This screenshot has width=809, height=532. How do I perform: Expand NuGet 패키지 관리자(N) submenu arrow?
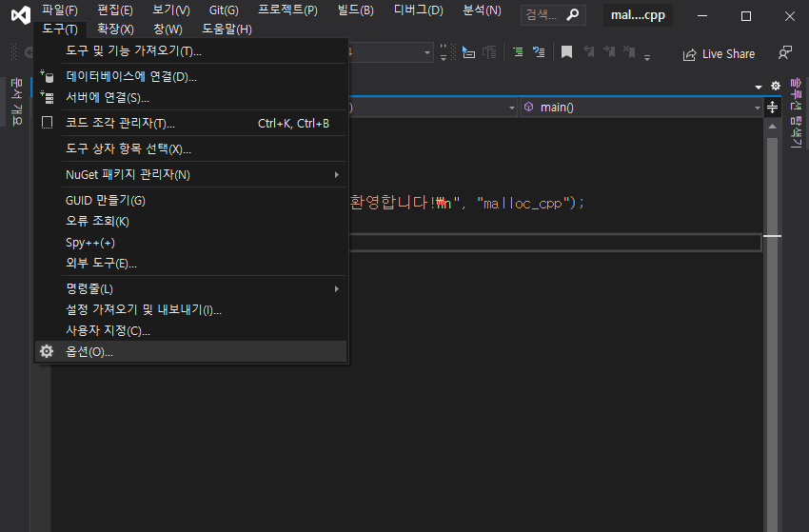point(336,174)
